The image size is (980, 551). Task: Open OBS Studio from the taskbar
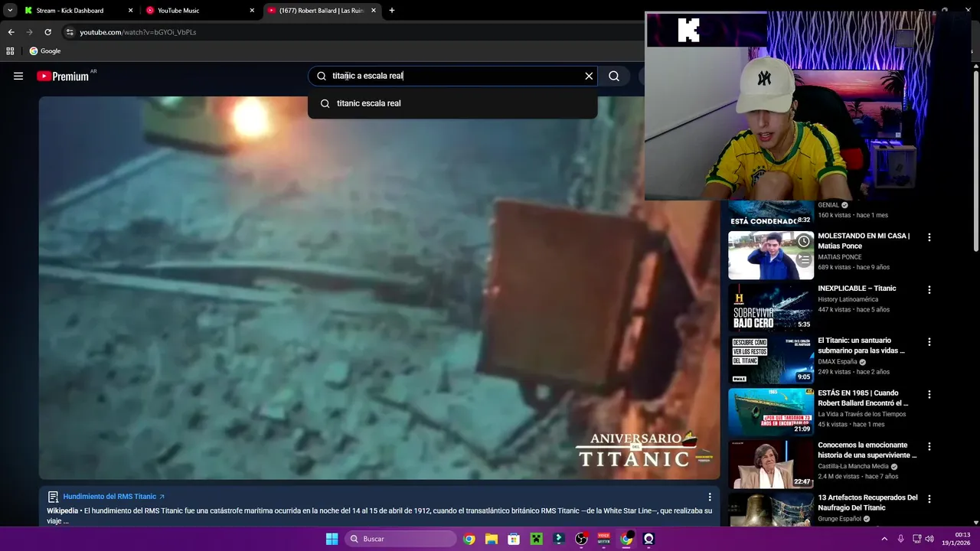581,539
